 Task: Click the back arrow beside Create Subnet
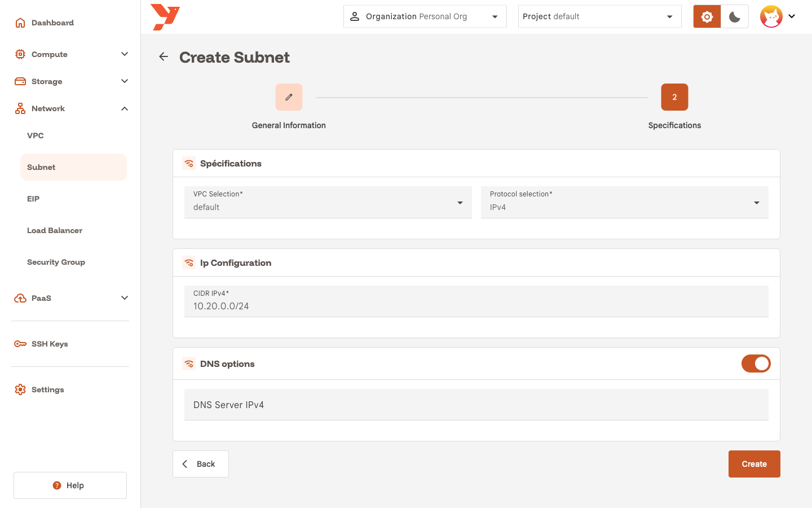(164, 56)
